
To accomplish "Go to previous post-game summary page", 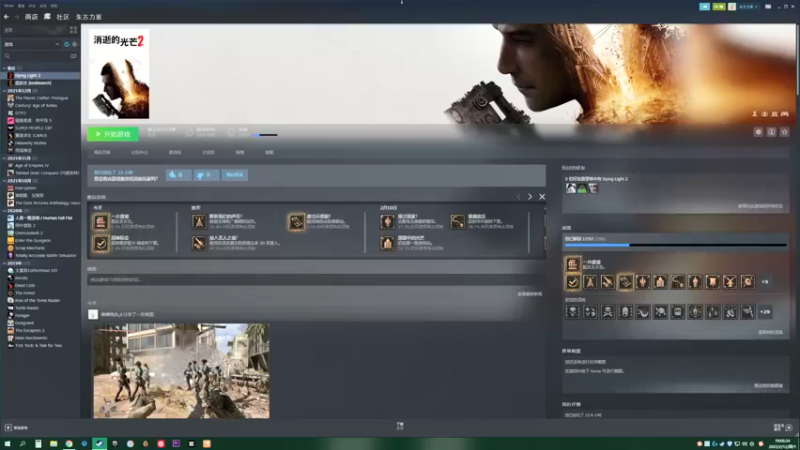I will pos(518,196).
